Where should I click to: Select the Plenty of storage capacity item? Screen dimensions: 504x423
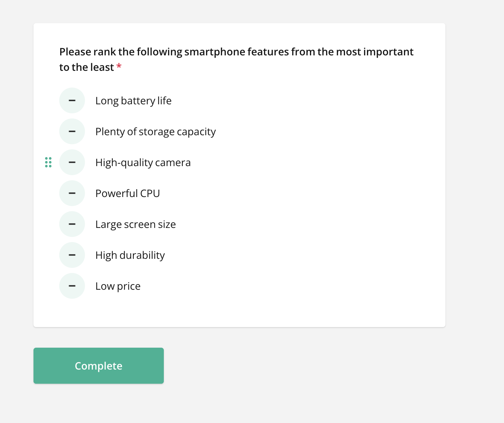pos(155,131)
